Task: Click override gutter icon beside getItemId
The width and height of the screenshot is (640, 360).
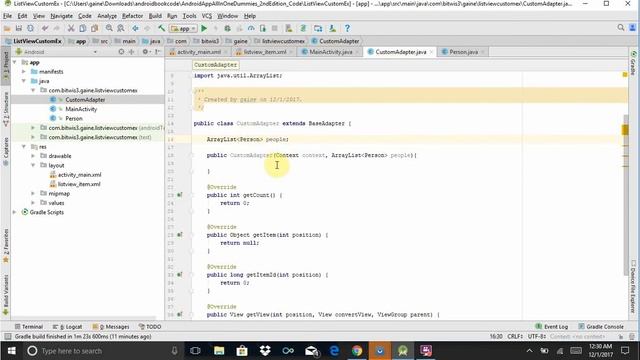Action: (180, 275)
